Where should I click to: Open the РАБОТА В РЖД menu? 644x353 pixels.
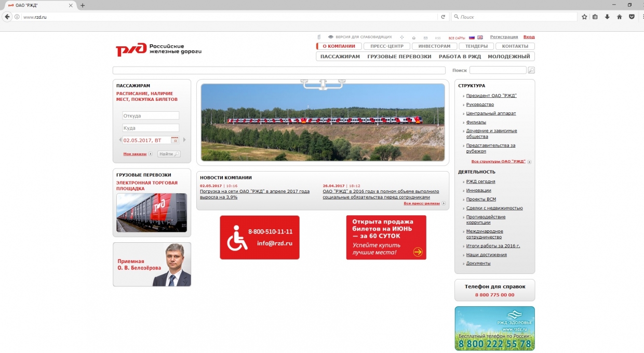460,57
